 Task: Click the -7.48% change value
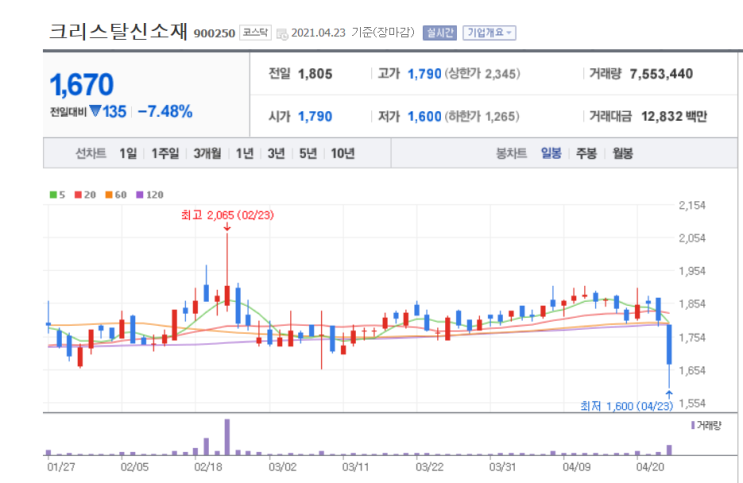[165, 111]
